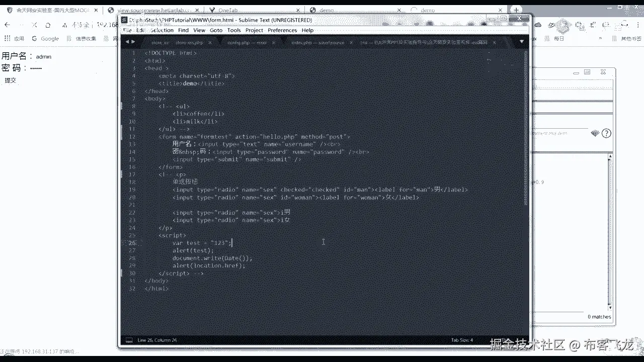Click the browser back arrow button
The image size is (644, 362).
7,25
